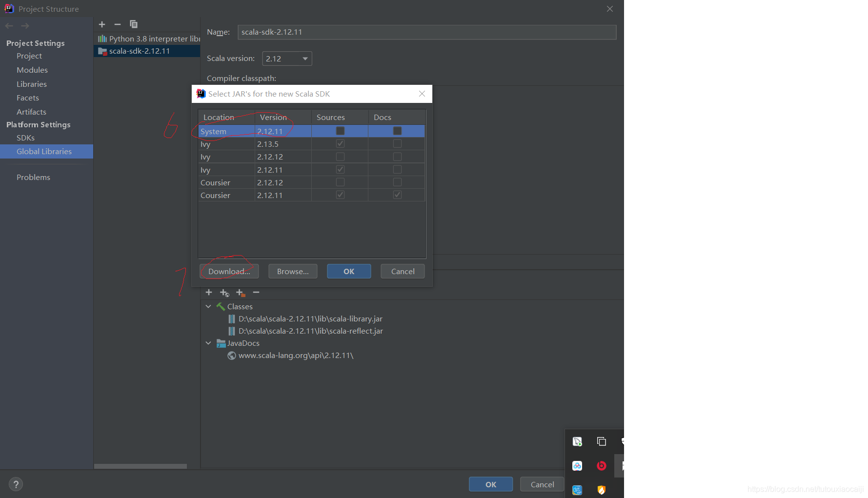
Task: Click the library Name input field
Action: (427, 32)
